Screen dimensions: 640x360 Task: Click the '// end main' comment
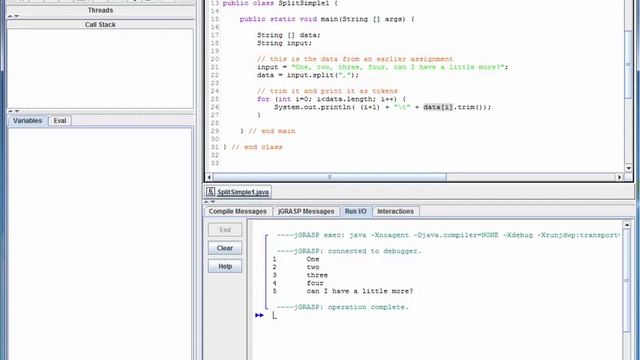pyautogui.click(x=272, y=131)
